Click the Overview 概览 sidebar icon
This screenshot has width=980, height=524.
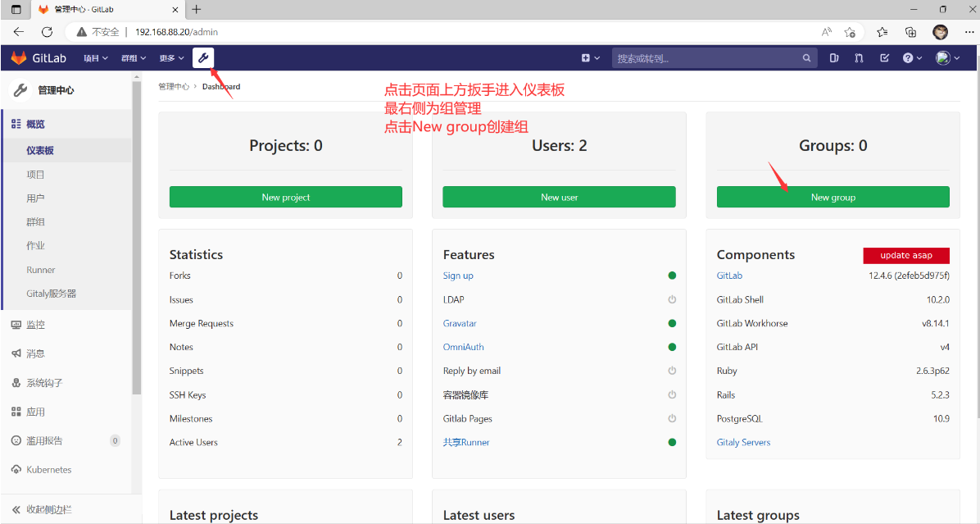(16, 124)
